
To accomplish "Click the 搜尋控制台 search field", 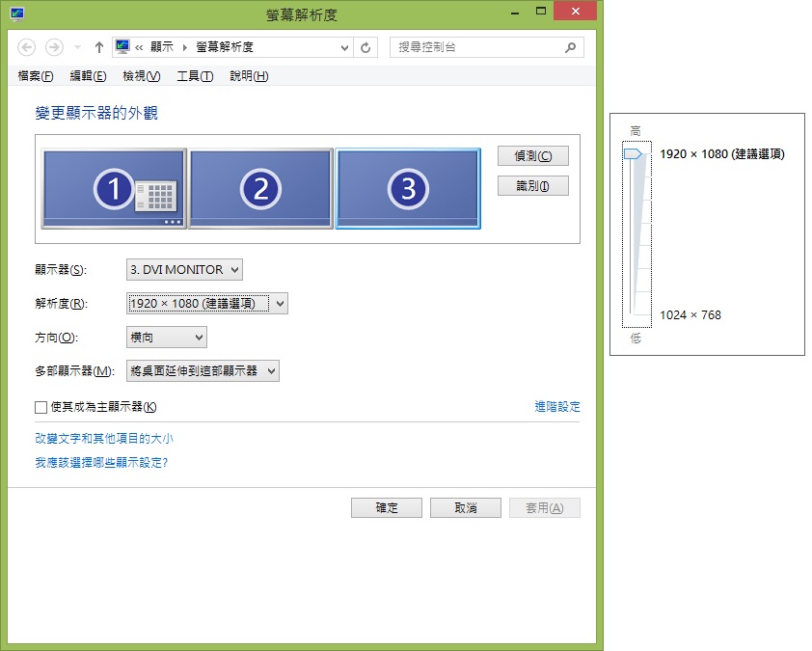I will tap(477, 47).
